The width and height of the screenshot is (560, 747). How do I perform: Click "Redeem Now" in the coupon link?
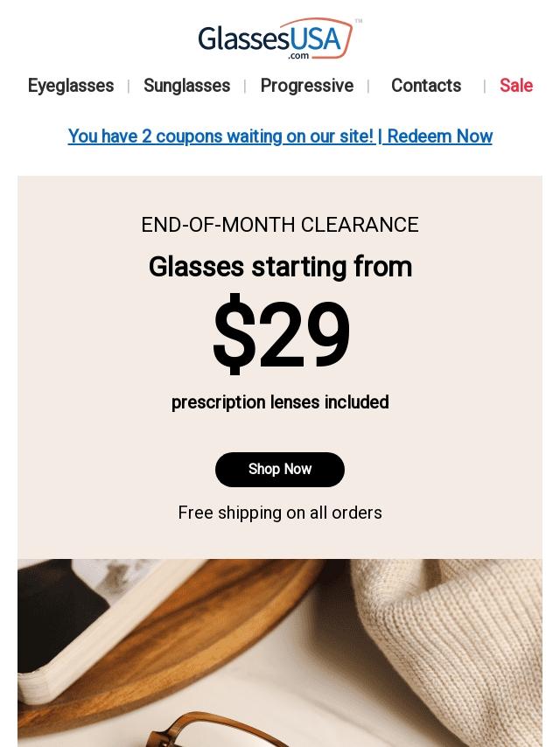pos(439,136)
